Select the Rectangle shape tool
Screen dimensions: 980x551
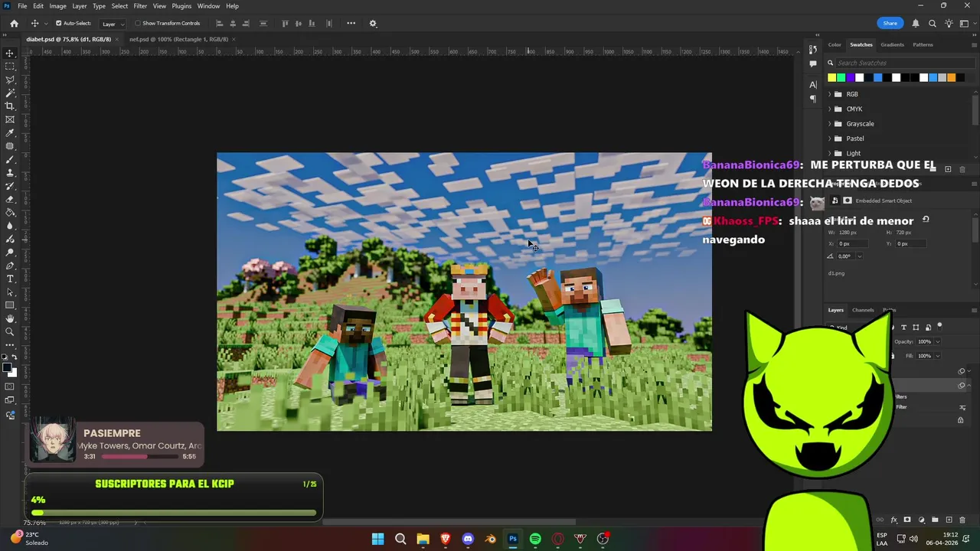10,305
